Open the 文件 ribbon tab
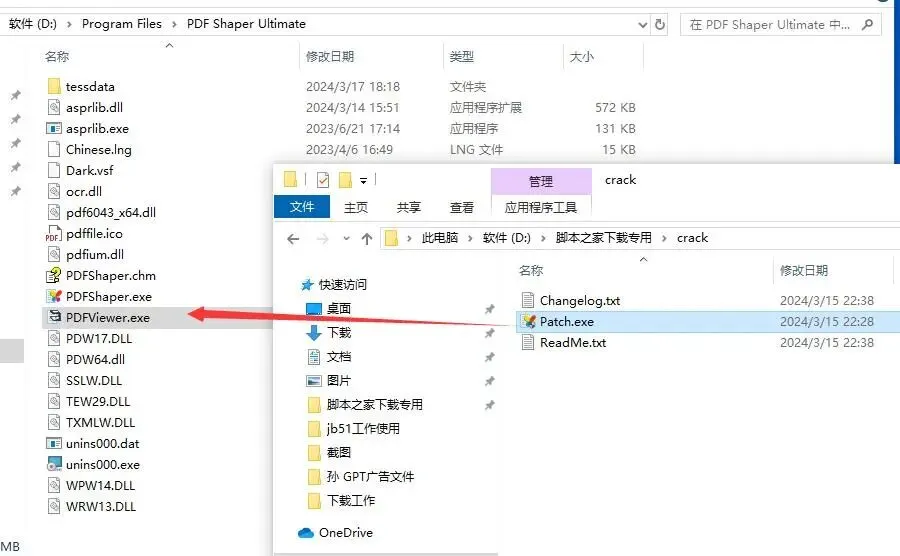The height and width of the screenshot is (556, 900). tap(302, 207)
